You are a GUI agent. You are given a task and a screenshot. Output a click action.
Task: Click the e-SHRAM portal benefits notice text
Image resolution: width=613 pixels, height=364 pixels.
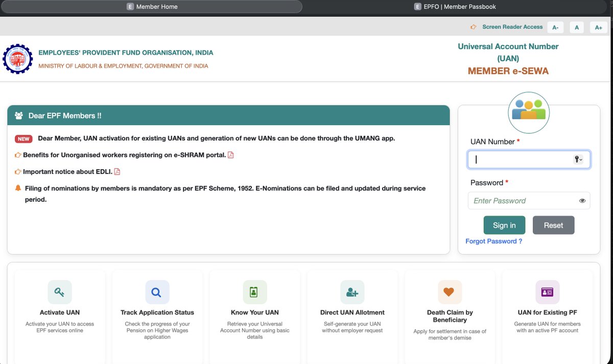124,155
